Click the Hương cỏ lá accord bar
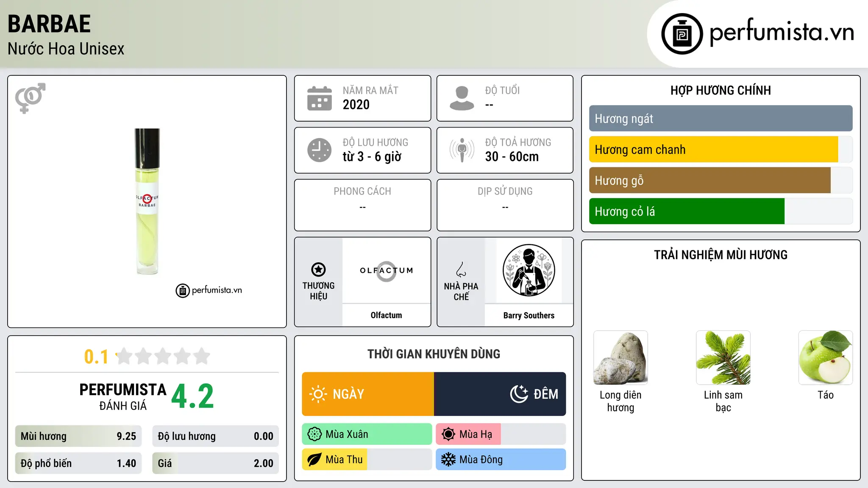Image resolution: width=868 pixels, height=488 pixels. (x=721, y=211)
